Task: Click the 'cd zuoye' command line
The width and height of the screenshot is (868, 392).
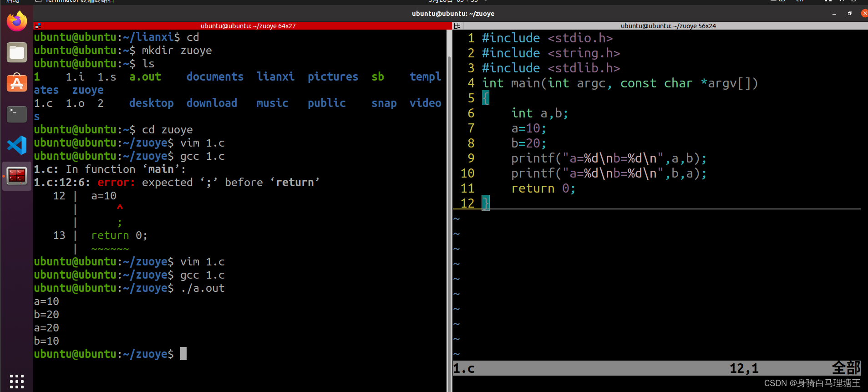Action: (167, 130)
